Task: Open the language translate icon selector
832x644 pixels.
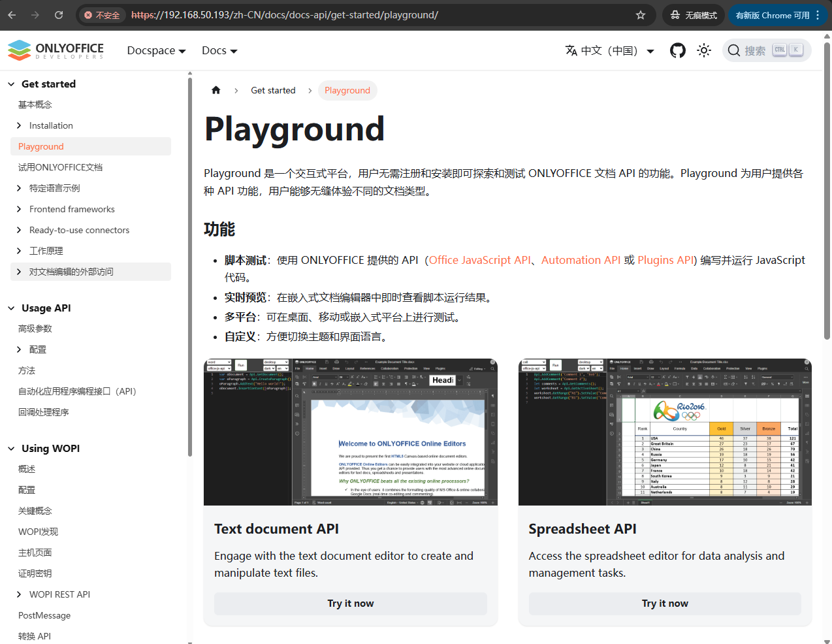Action: click(571, 50)
